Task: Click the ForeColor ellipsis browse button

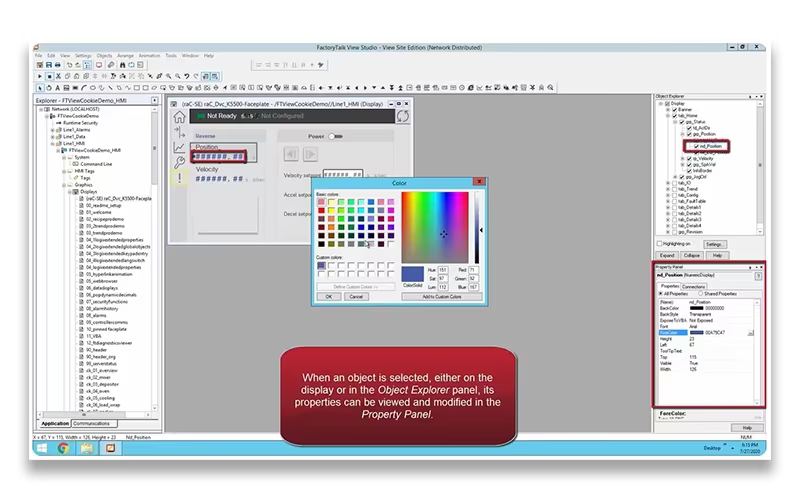Action: (x=751, y=333)
